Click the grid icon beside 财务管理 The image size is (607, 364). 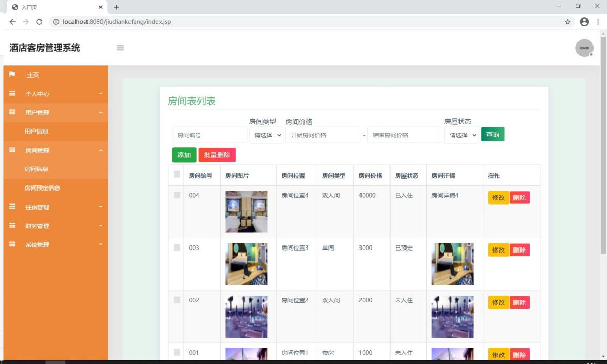click(12, 226)
